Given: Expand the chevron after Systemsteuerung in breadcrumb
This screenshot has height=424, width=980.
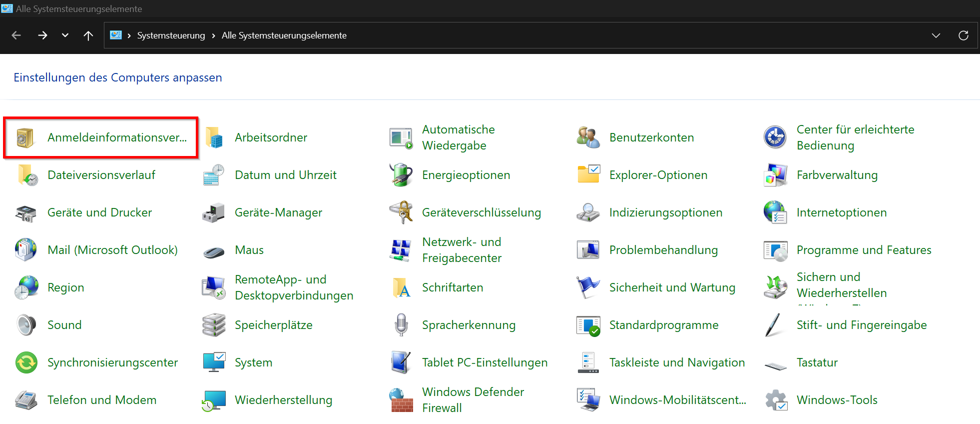Looking at the screenshot, I should [213, 35].
